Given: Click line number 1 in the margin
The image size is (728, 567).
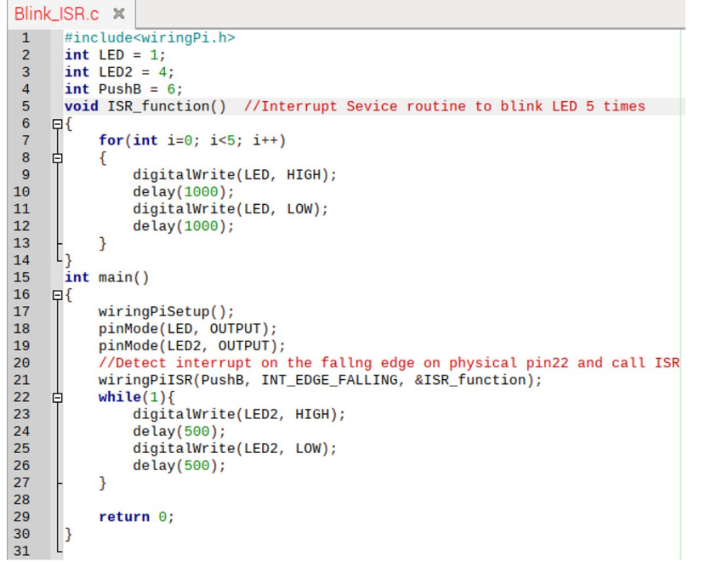Looking at the screenshot, I should (26, 38).
